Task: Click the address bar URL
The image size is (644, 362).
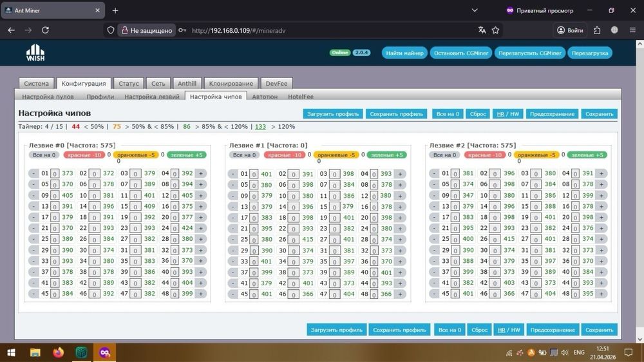Action: [x=238, y=30]
